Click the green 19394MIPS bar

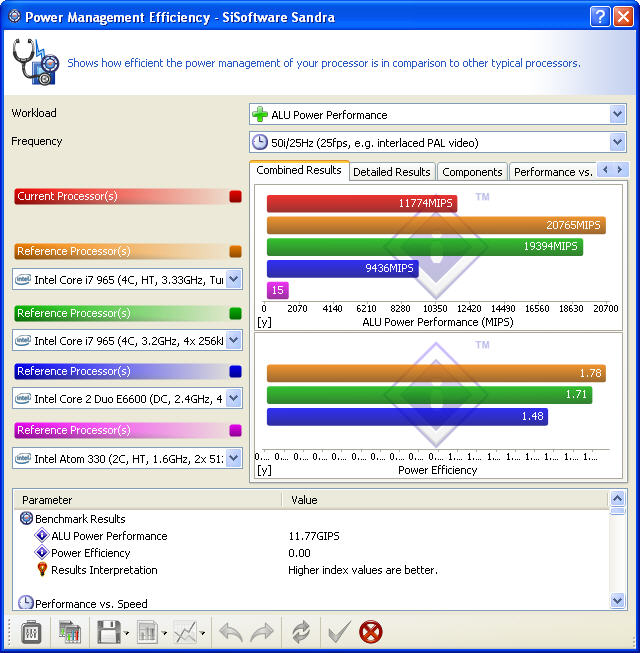(x=425, y=247)
